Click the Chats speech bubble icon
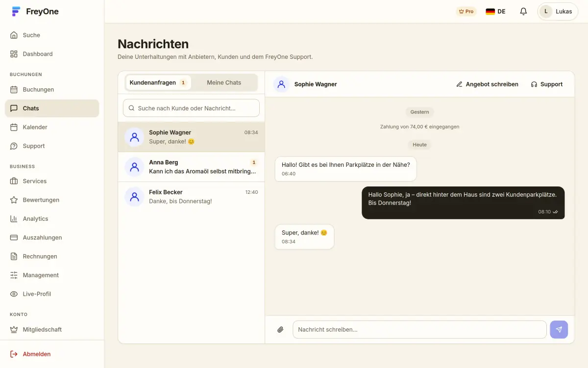Image resolution: width=588 pixels, height=368 pixels. 14,108
